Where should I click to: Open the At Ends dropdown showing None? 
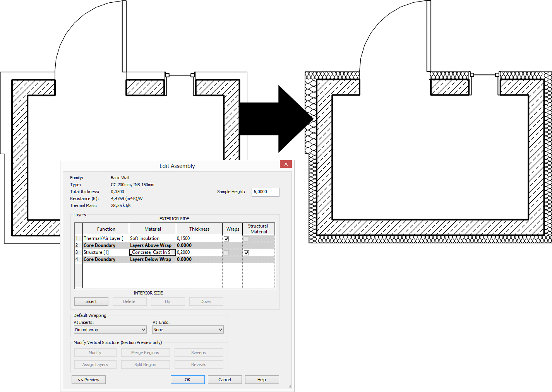[x=220, y=329]
